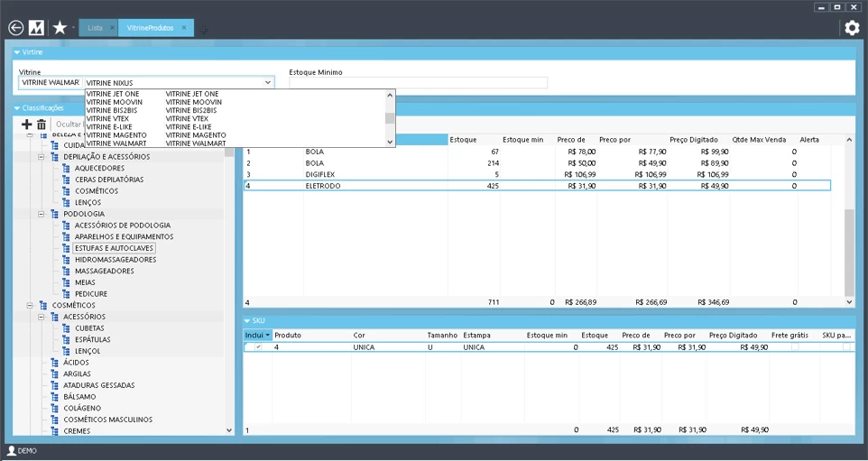Switch to the Lista tab
Screen dimensions: 868x461
95,28
